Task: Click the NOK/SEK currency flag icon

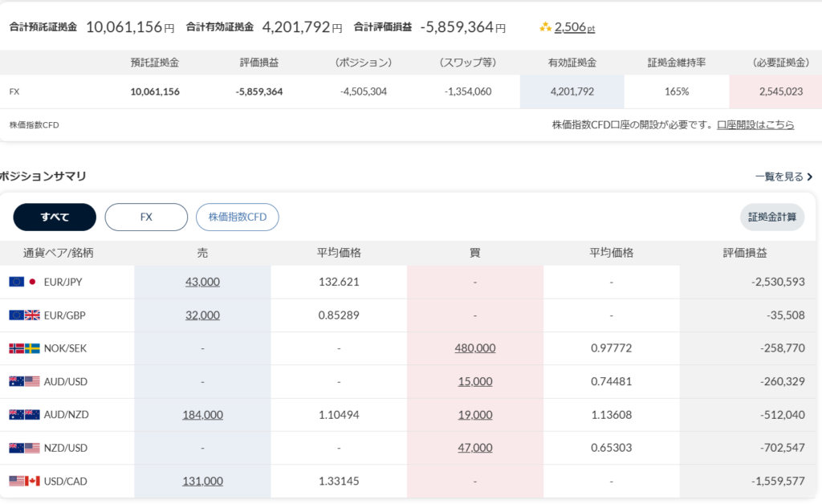Action: coord(24,348)
